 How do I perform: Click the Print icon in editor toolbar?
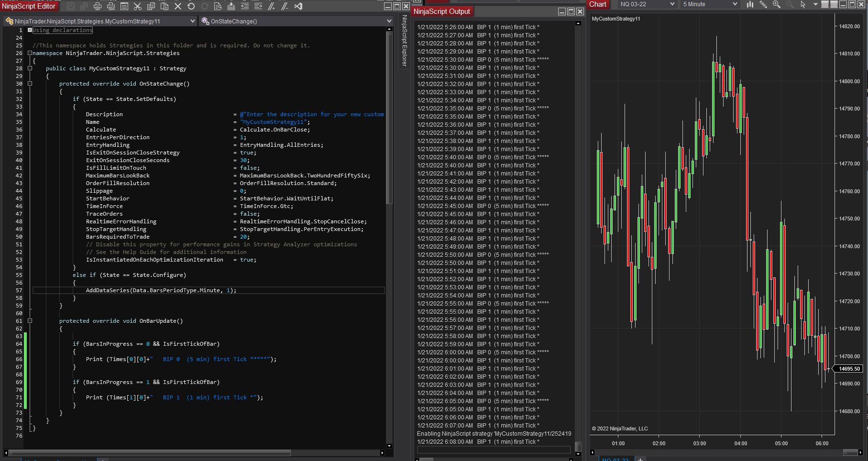pos(98,6)
